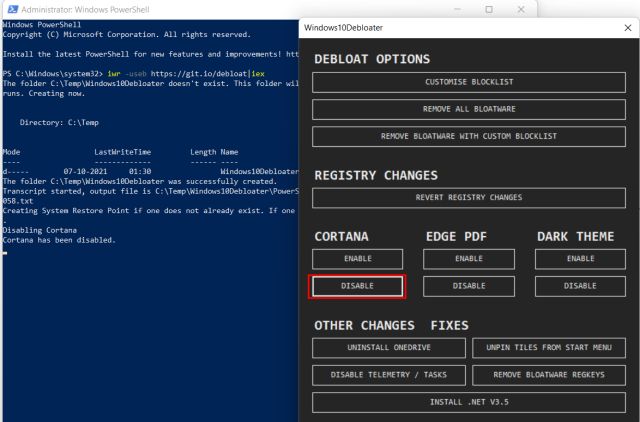This screenshot has width=640, height=422.
Task: Select Remove Bloatware With Custom Blocklist
Action: (x=468, y=136)
